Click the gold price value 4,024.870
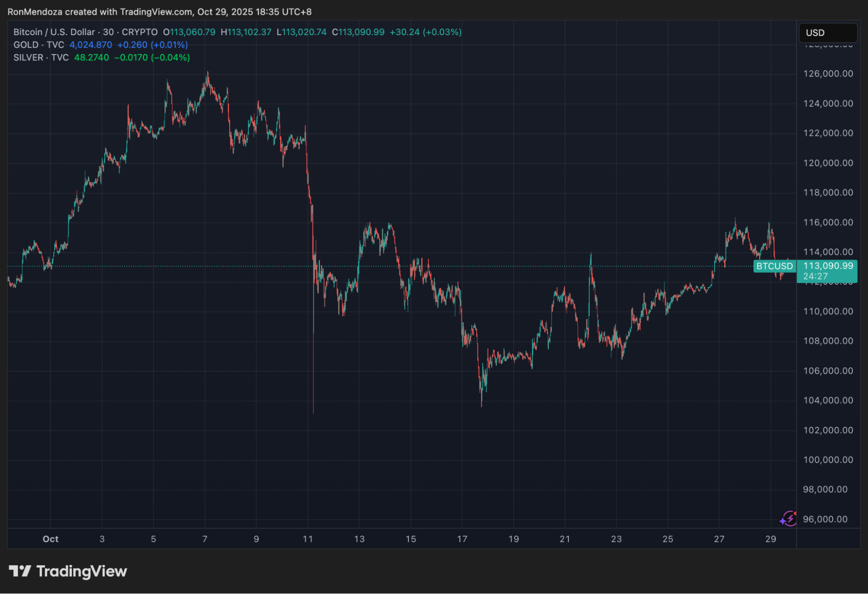The width and height of the screenshot is (868, 594). [x=91, y=45]
